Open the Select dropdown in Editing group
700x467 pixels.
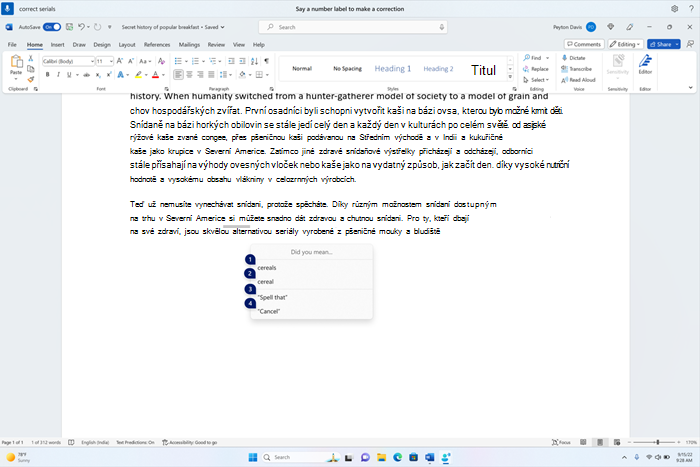(x=536, y=80)
